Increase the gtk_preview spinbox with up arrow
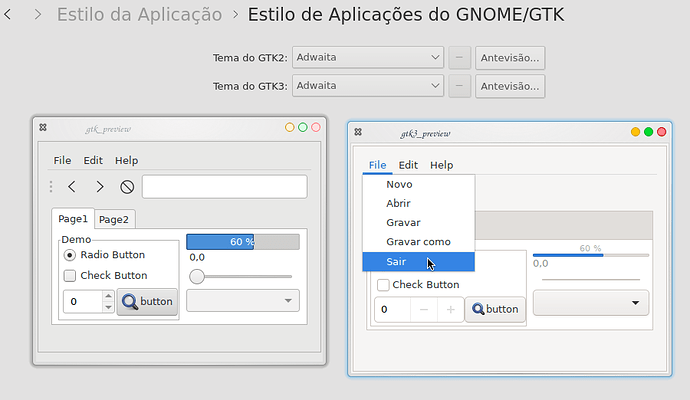This screenshot has width=690, height=400. coord(108,296)
